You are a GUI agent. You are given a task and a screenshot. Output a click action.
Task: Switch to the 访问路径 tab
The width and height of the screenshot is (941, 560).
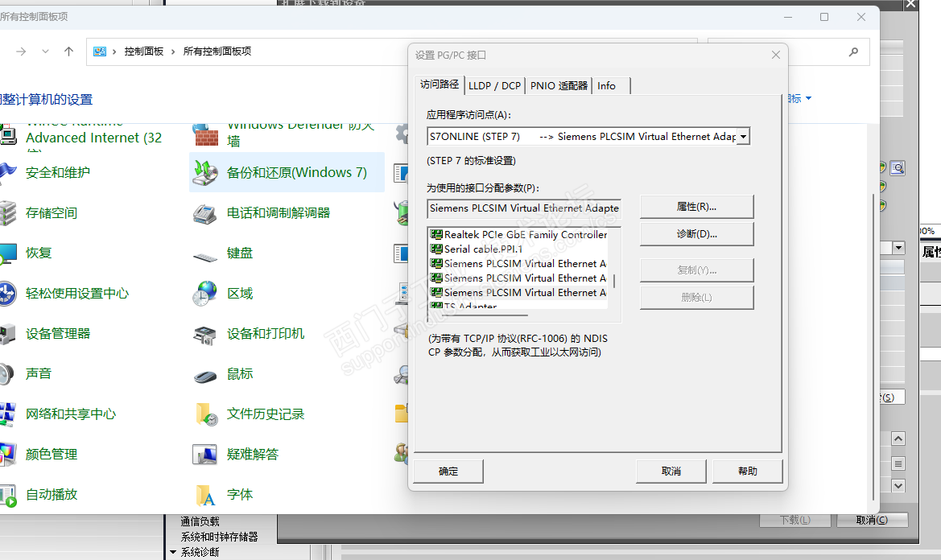click(x=440, y=84)
